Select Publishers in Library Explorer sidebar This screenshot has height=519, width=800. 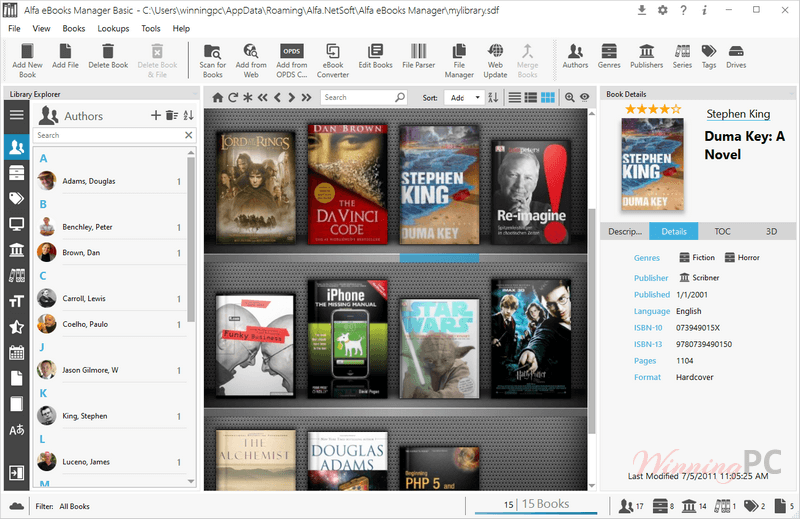pyautogui.click(x=16, y=250)
